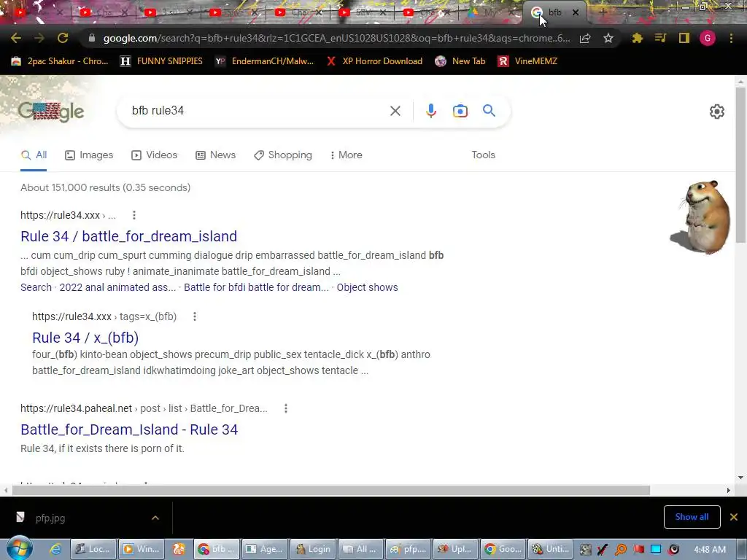
Task: Click the Google logo
Action: 51,112
